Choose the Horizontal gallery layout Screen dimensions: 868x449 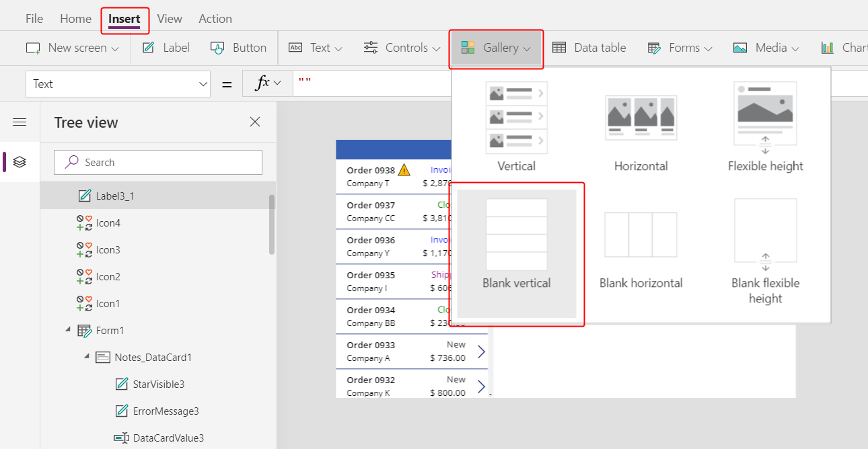640,128
